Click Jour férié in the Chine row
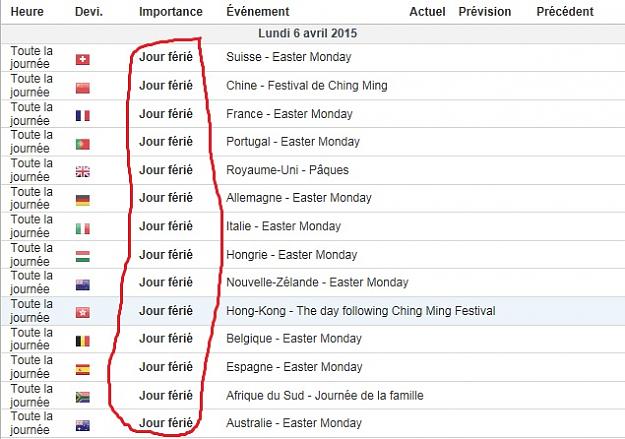Image resolution: width=625 pixels, height=439 pixels. 166,85
